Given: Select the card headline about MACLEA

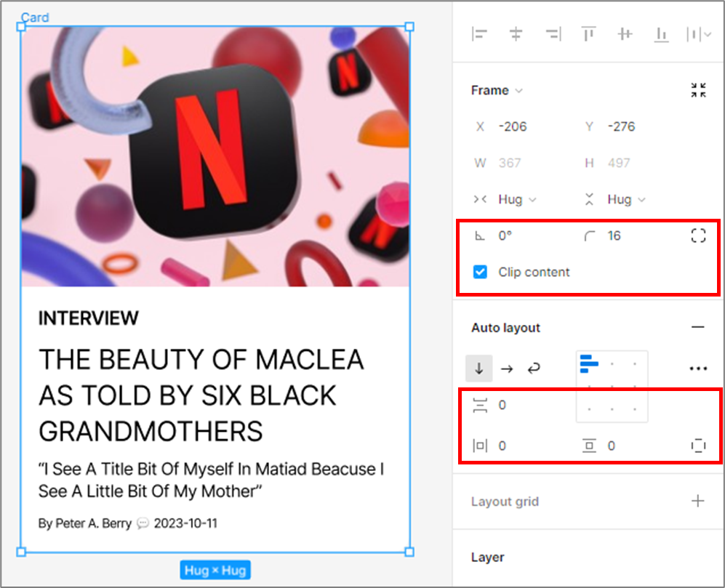Looking at the screenshot, I should pos(201,395).
